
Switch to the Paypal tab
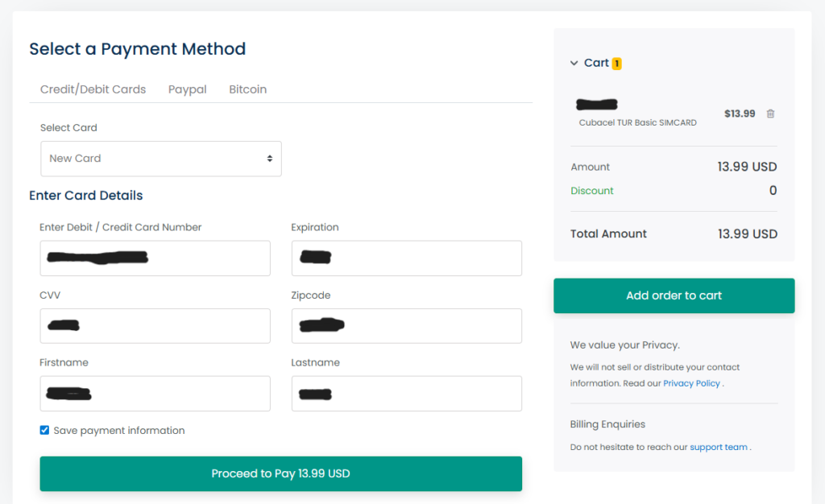click(x=187, y=89)
